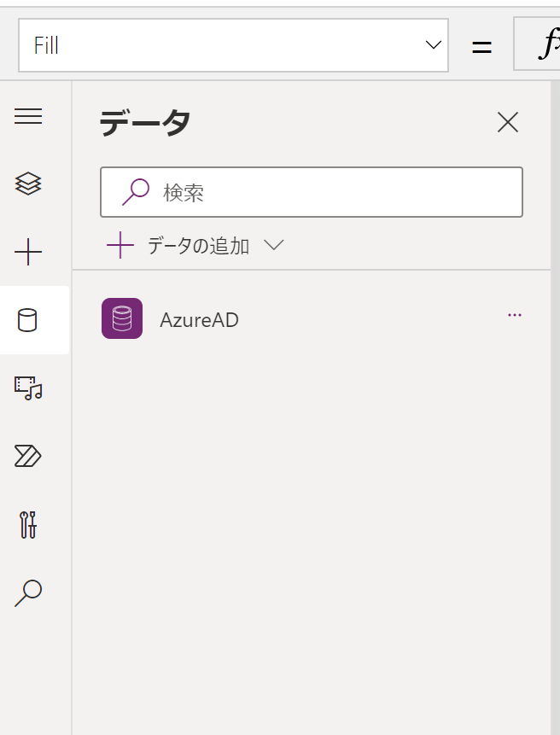Click the plus icon beside データの追加
Viewport: 560px width, 735px height.
coord(120,246)
